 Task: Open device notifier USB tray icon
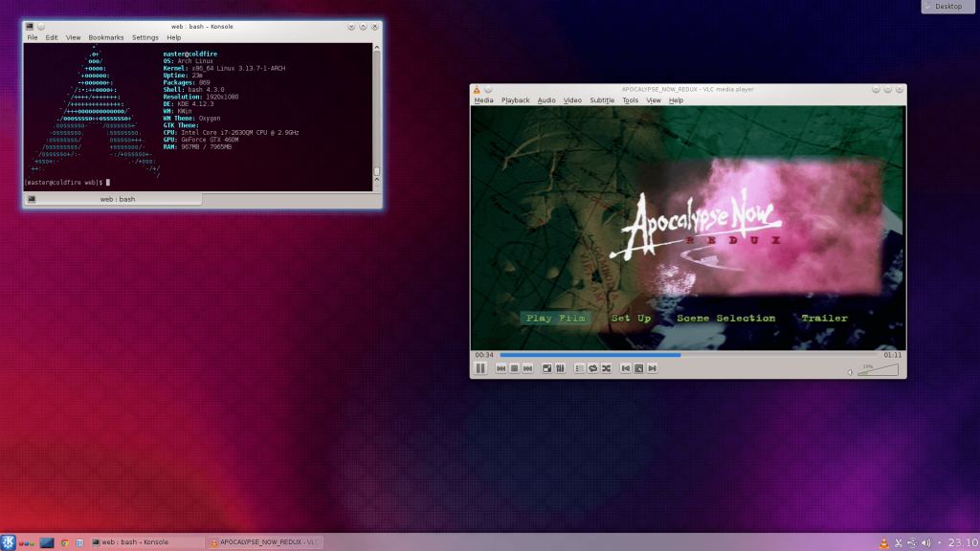tap(912, 543)
